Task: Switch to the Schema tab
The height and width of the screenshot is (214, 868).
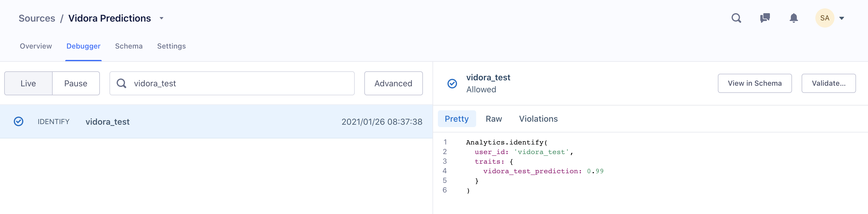Action: point(129,46)
